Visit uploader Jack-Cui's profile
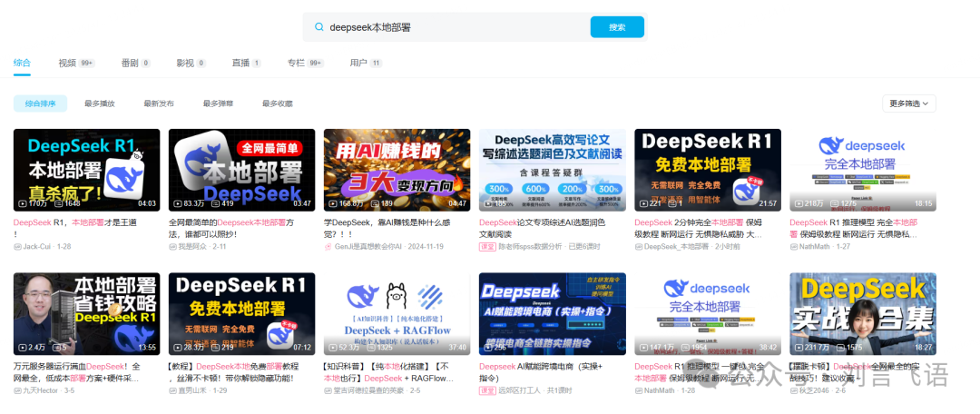980x414 pixels. tap(39, 246)
